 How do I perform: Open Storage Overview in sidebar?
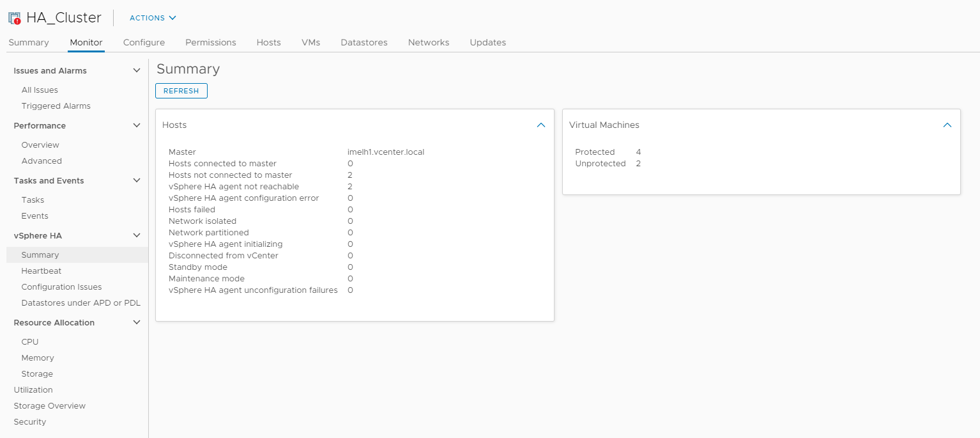click(x=50, y=406)
